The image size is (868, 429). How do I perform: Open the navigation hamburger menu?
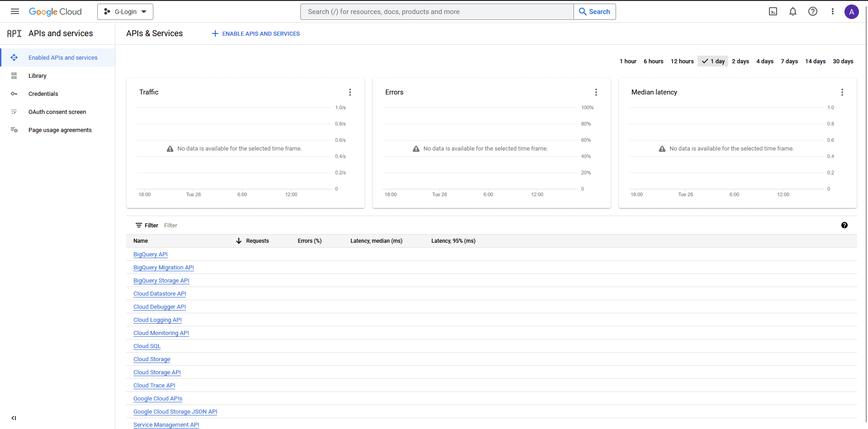point(15,11)
